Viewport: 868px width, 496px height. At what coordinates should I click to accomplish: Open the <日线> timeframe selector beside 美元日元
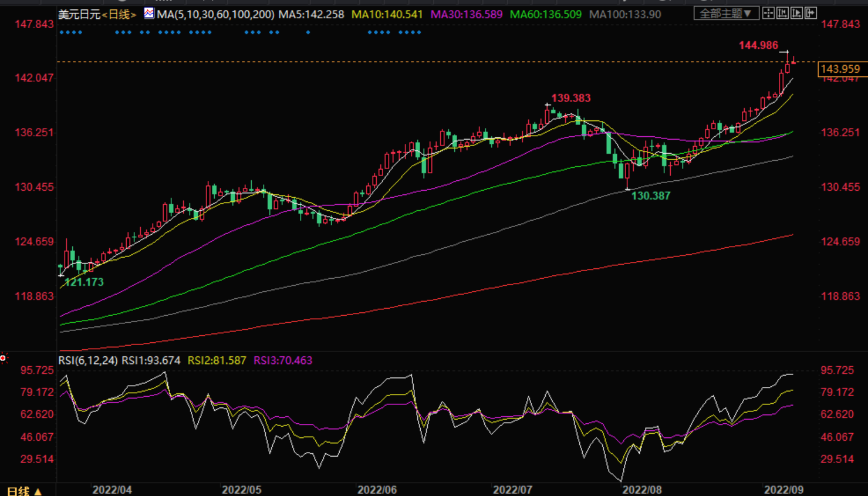click(120, 14)
